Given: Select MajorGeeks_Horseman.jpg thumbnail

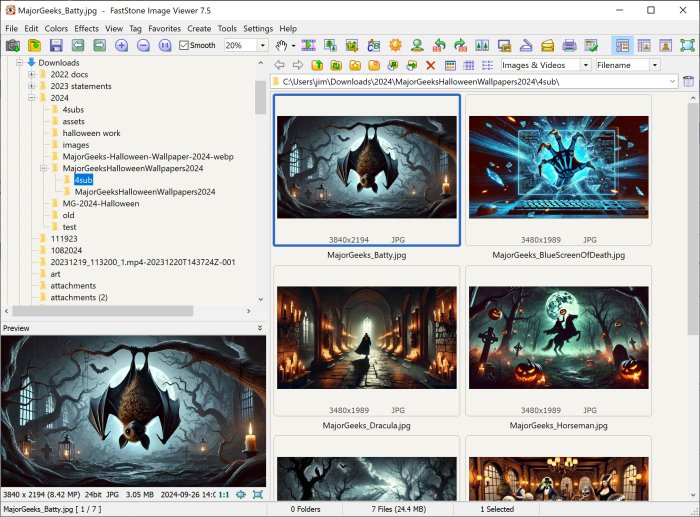Looking at the screenshot, I should click(558, 341).
